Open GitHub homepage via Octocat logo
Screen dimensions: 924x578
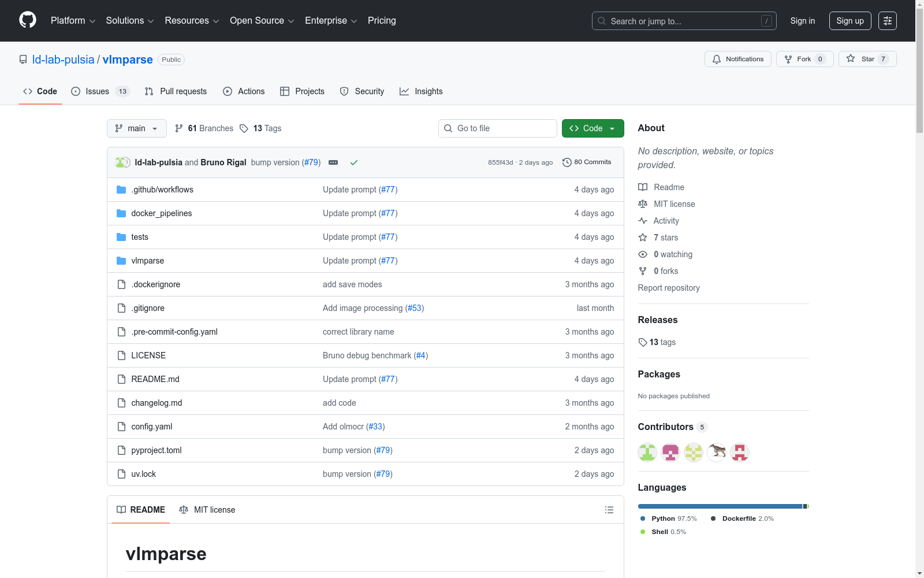tap(28, 20)
